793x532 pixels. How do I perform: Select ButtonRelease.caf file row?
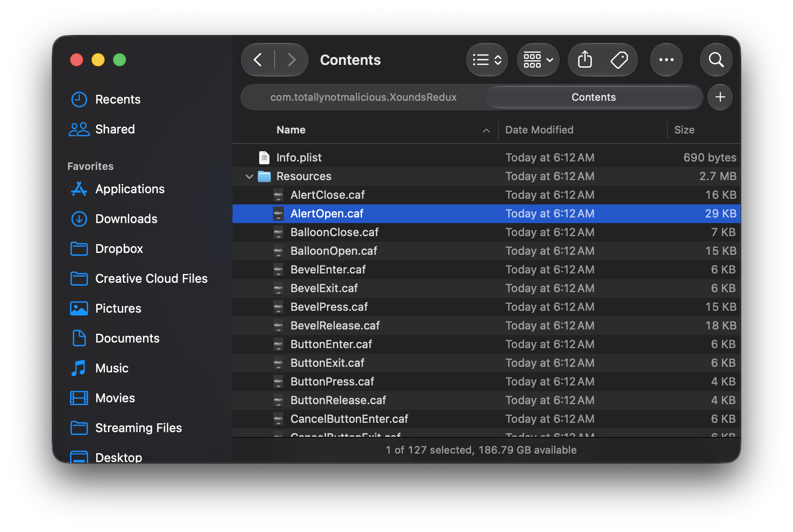pyautogui.click(x=487, y=400)
